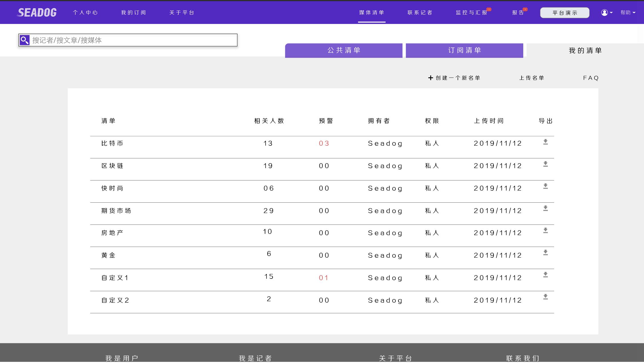Export the 自定义2 list
Image resolution: width=644 pixels, height=363 pixels.
(x=546, y=297)
